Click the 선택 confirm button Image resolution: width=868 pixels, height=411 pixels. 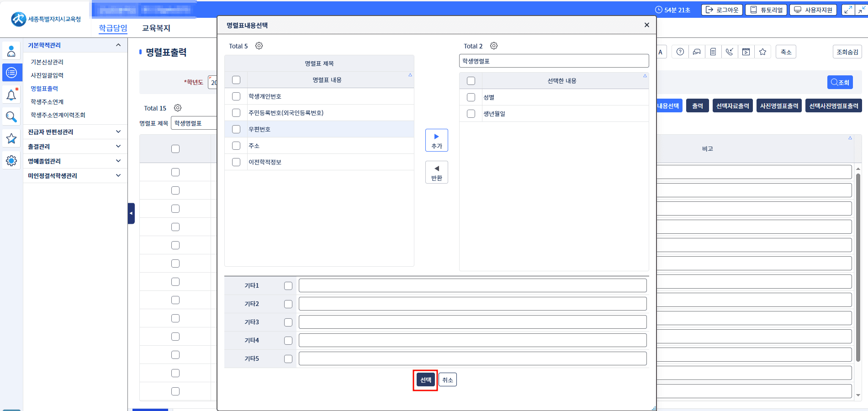pos(426,380)
